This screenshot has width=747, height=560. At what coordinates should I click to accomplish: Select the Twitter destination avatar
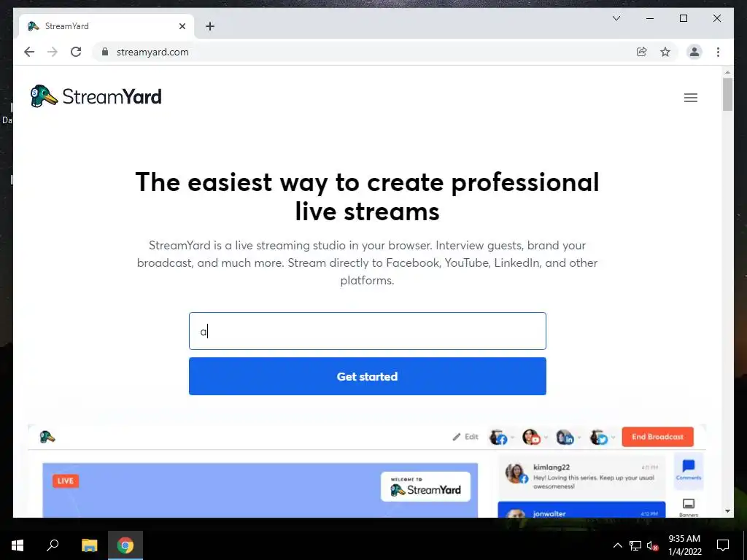point(598,437)
